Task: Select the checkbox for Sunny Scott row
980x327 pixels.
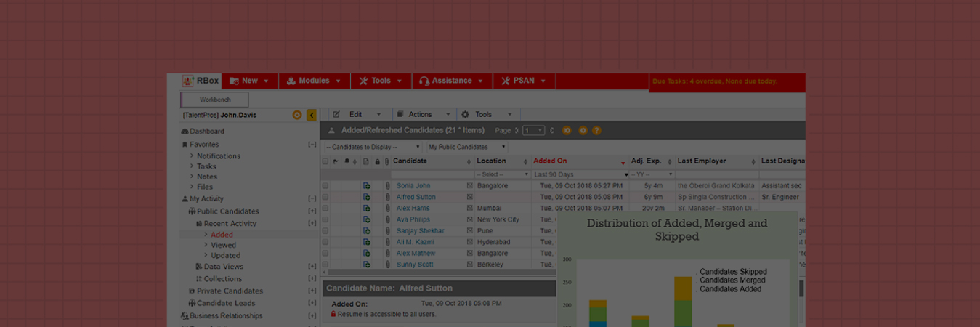Action: pos(325,265)
